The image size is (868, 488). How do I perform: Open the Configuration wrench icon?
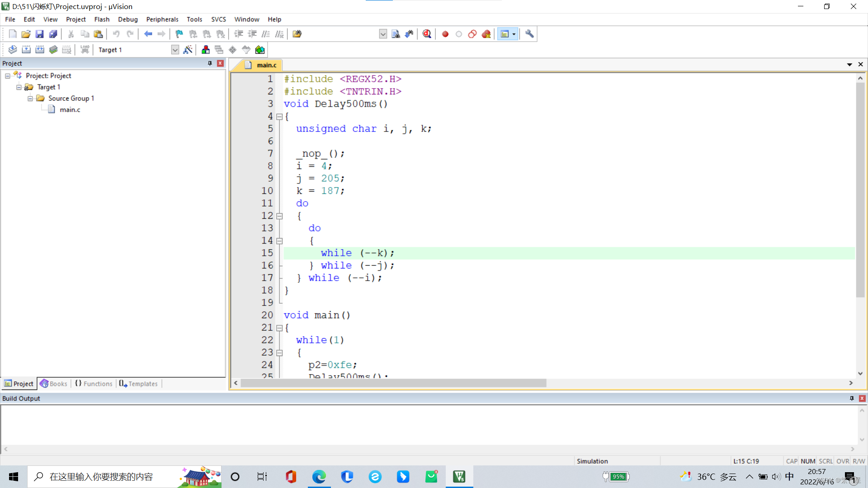(529, 34)
